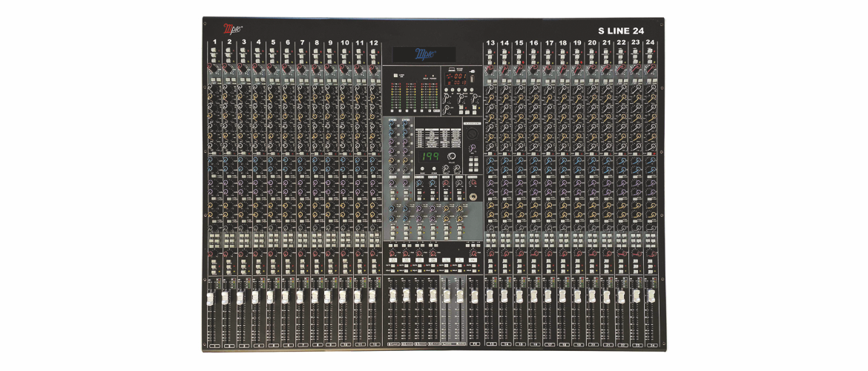Click the channel 20 number label
The width and height of the screenshot is (868, 371).
click(591, 44)
